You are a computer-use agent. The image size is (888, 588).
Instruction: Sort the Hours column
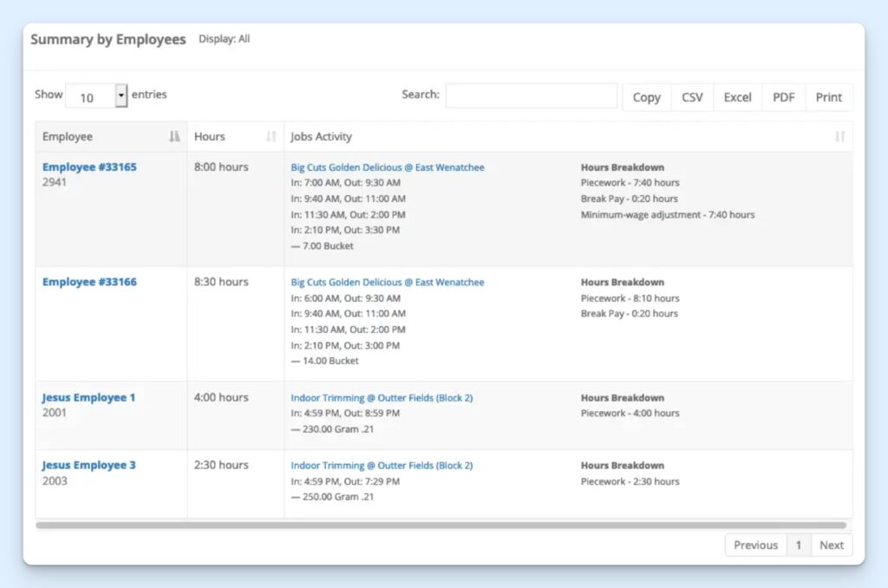pyautogui.click(x=271, y=136)
